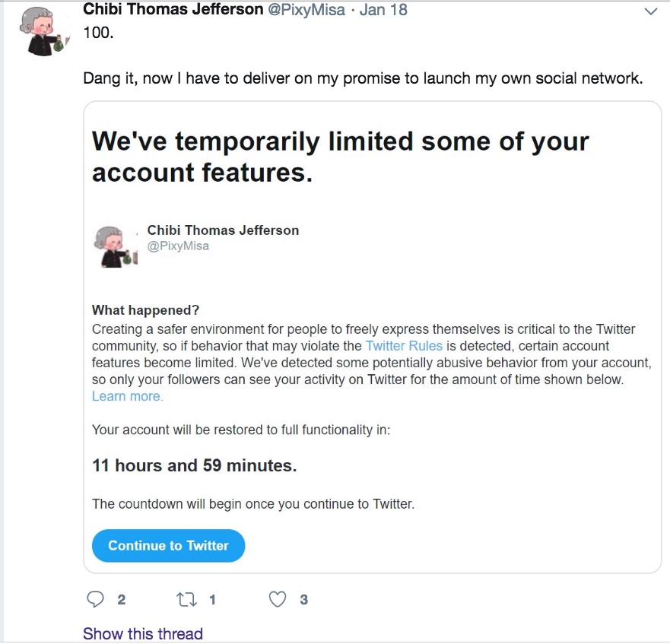Screen dimensions: 670x644
Task: Click the reply speech bubble icon
Action: [96, 600]
